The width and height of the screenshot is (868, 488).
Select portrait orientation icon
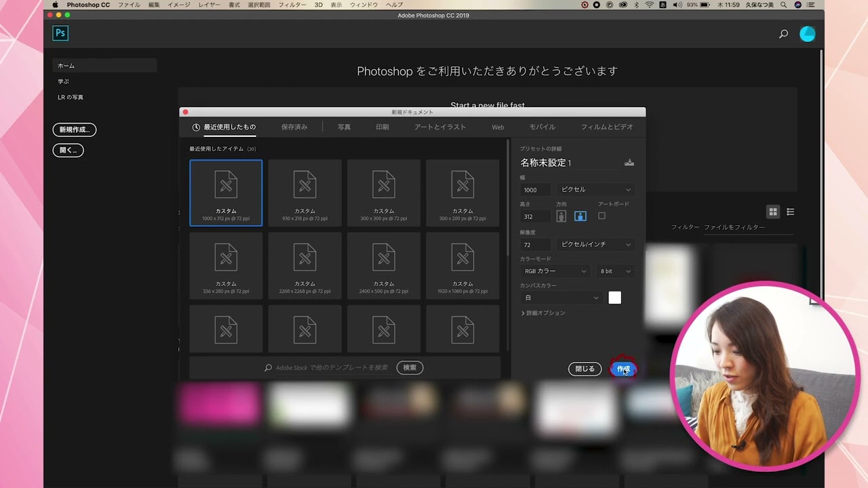tap(561, 216)
